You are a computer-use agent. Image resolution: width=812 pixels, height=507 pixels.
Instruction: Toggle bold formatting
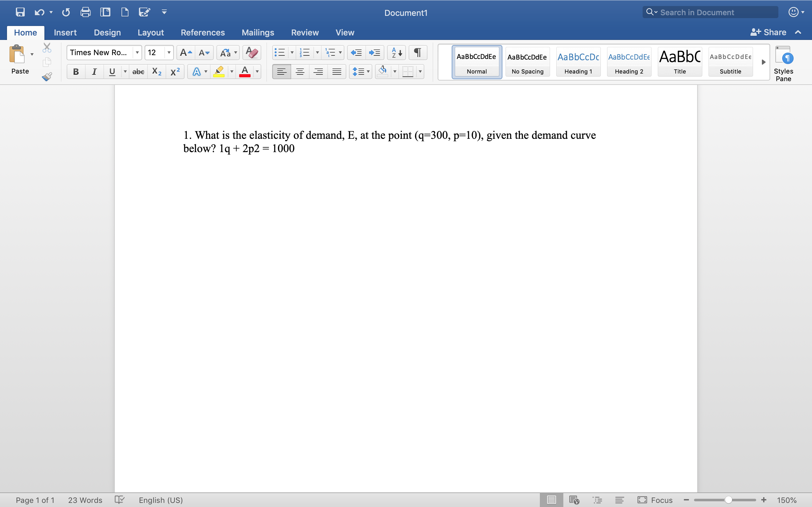tap(76, 71)
